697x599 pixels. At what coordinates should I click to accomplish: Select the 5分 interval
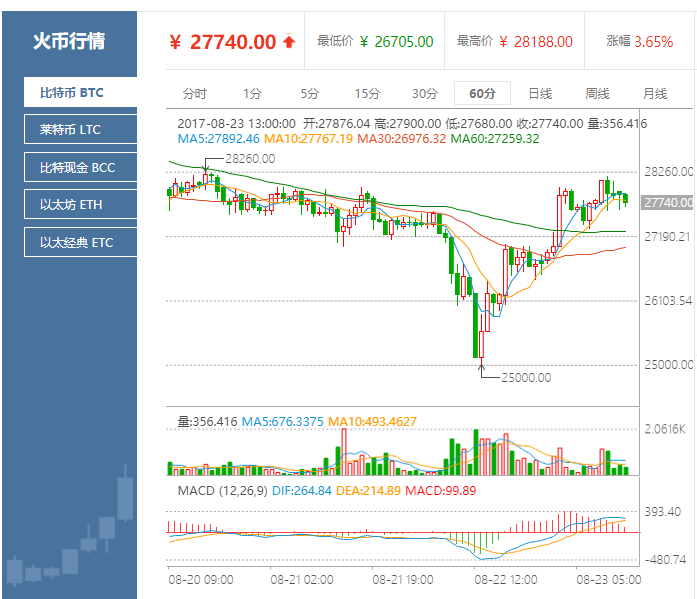310,94
